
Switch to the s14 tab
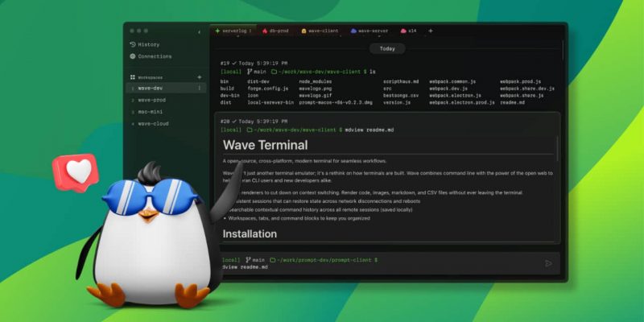pos(408,31)
